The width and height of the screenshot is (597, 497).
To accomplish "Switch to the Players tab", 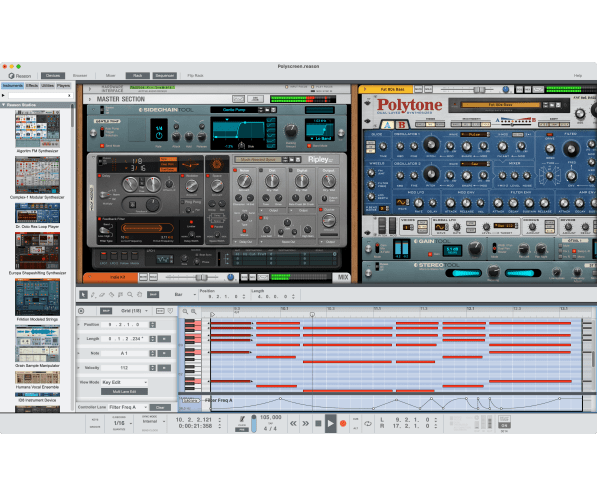I will (64, 85).
